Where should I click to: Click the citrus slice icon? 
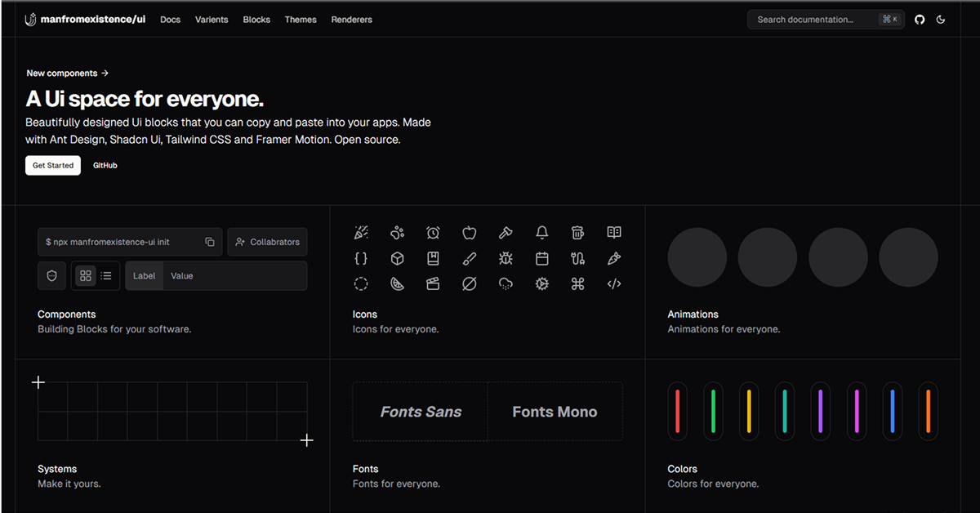397,283
